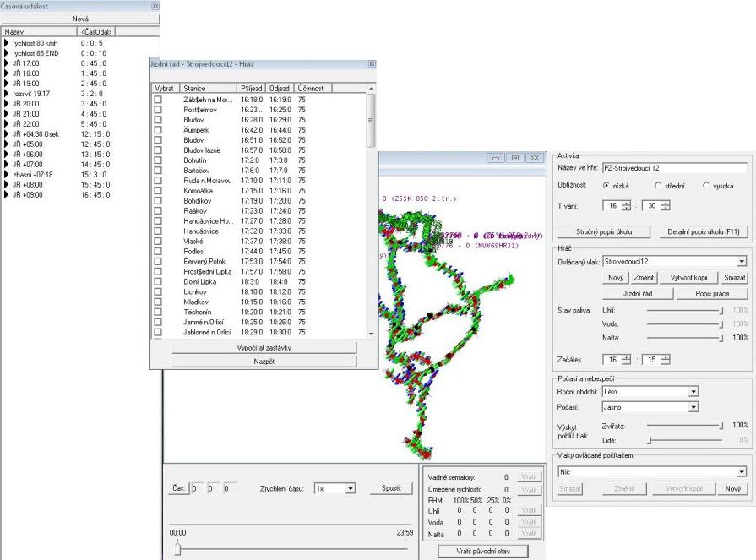This screenshot has width=756, height=560.
Task: Close the Jízdní řád timetable panel
Action: click(x=373, y=64)
